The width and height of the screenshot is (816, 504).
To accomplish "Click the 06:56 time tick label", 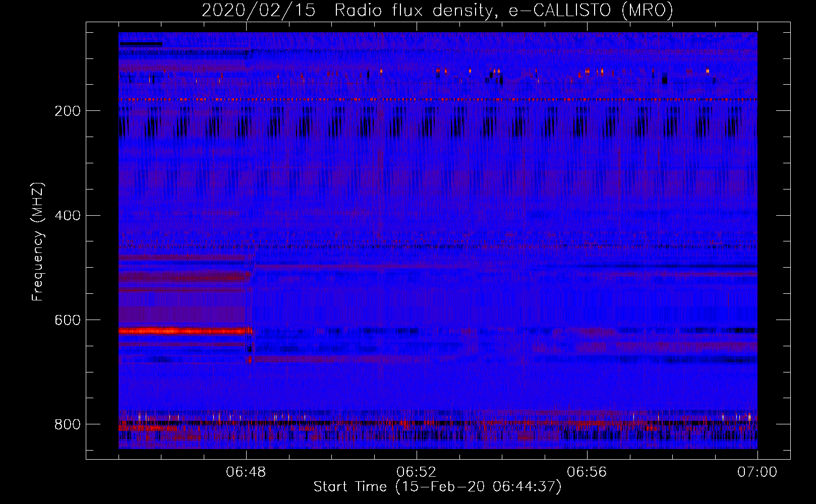I will 587,472.
